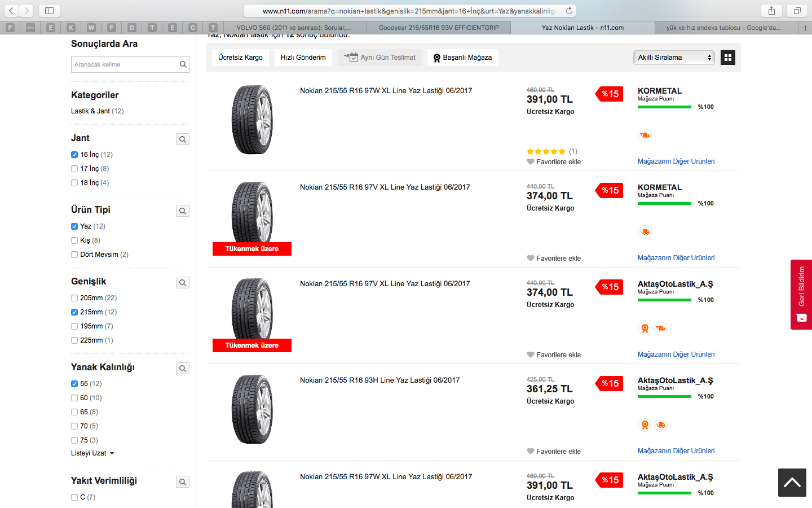Check the 205mm width filter

click(74, 298)
